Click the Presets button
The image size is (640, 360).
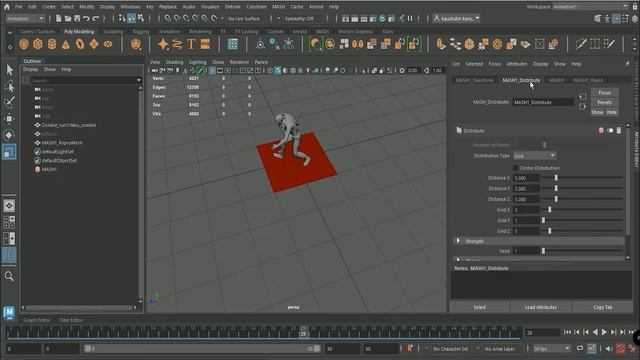click(x=604, y=102)
